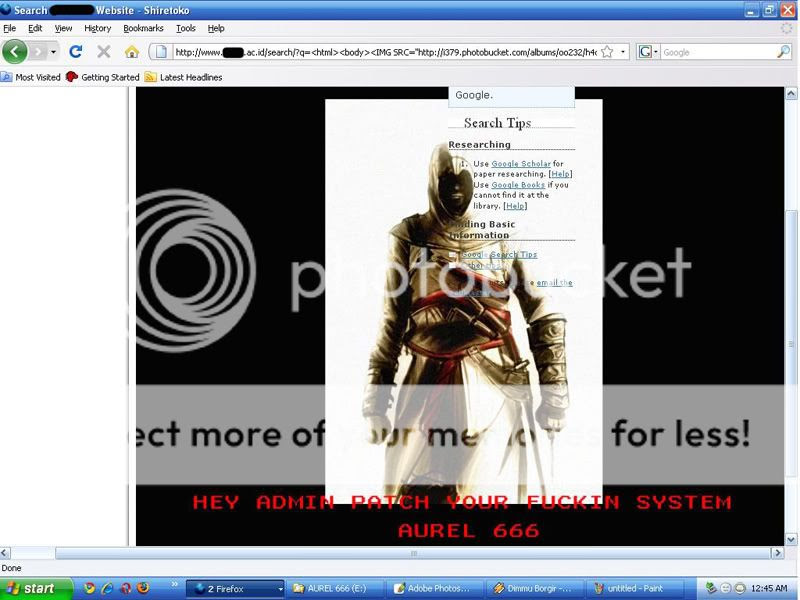Click the 'email the' link

tap(554, 282)
